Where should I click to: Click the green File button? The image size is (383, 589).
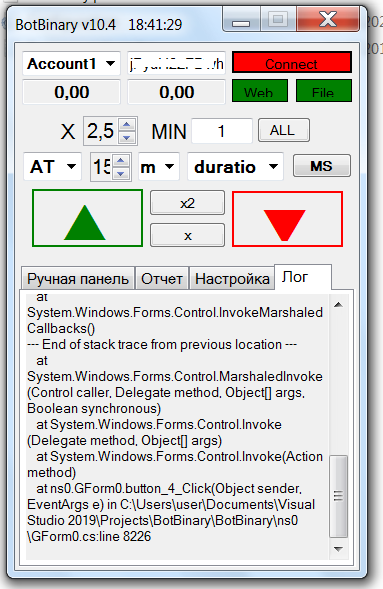click(324, 91)
